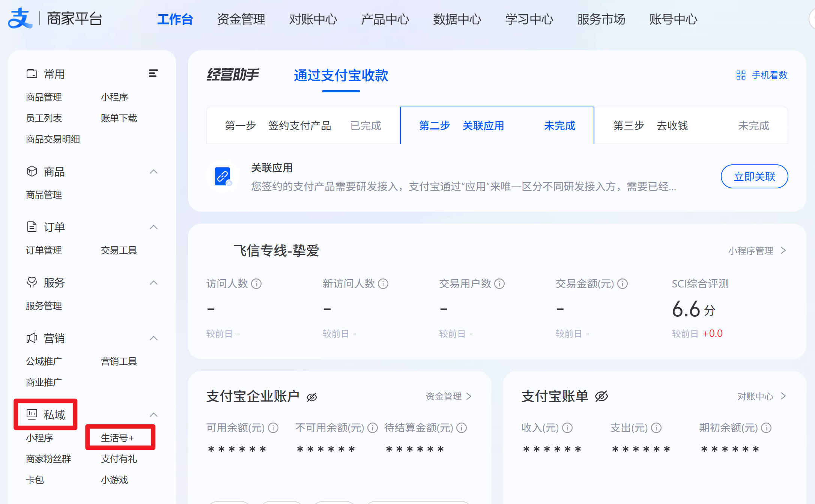815x504 pixels.
Task: Click the QR grid icon beside 手机看数
Action: 741,75
